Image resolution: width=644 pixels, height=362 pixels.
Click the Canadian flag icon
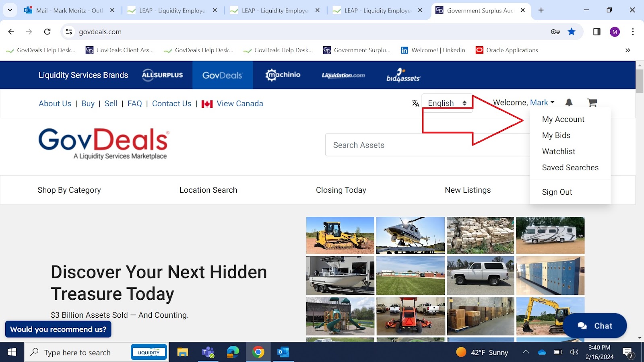click(207, 104)
